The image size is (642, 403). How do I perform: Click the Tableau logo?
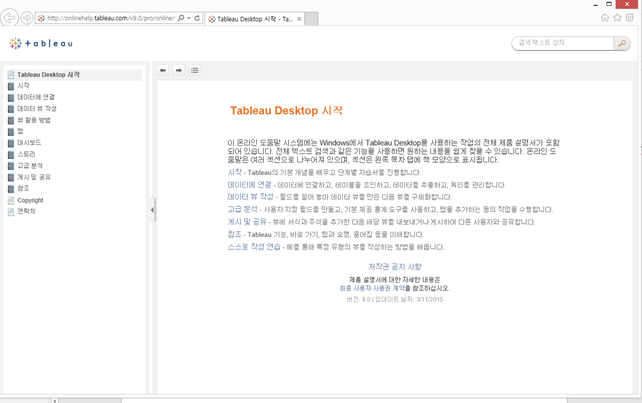[41, 43]
